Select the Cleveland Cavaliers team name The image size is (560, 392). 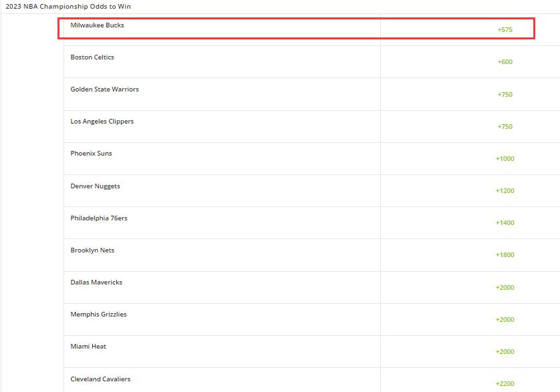[100, 379]
